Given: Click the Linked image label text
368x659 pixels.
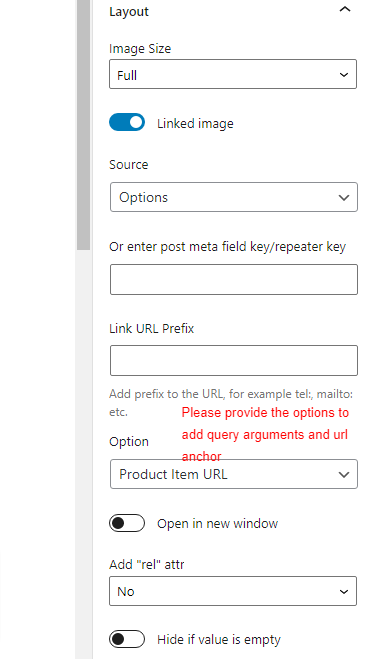Looking at the screenshot, I should point(195,124).
